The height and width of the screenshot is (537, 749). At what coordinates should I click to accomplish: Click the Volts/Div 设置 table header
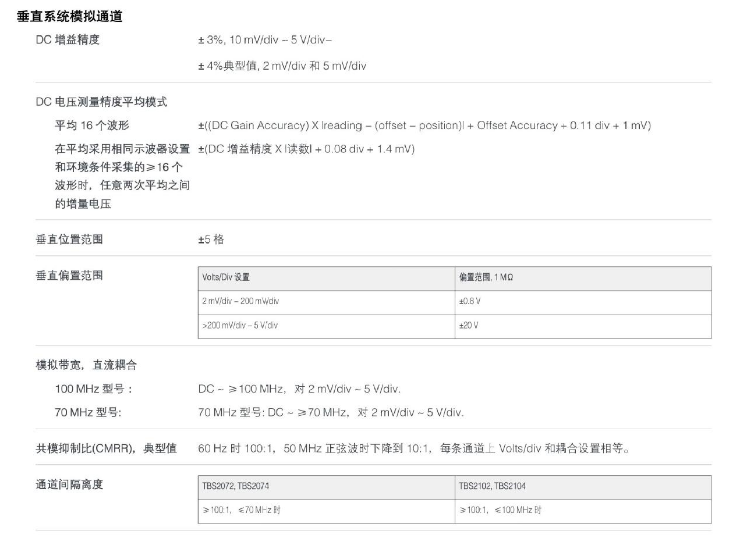[x=226, y=277]
